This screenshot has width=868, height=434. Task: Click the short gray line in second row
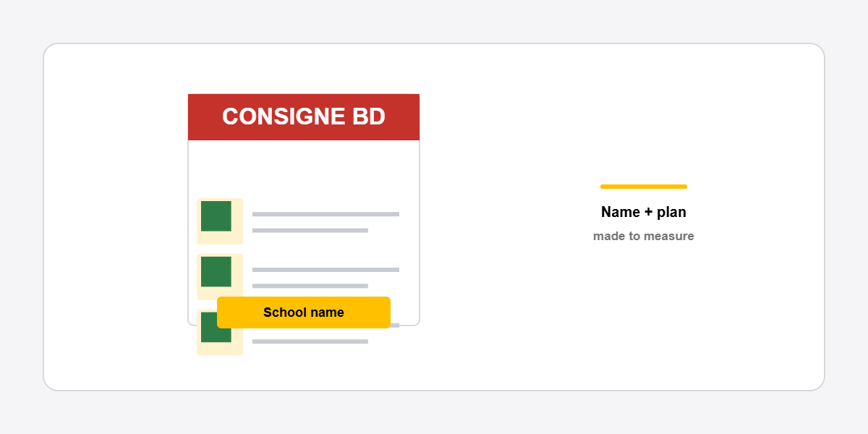[x=310, y=286]
